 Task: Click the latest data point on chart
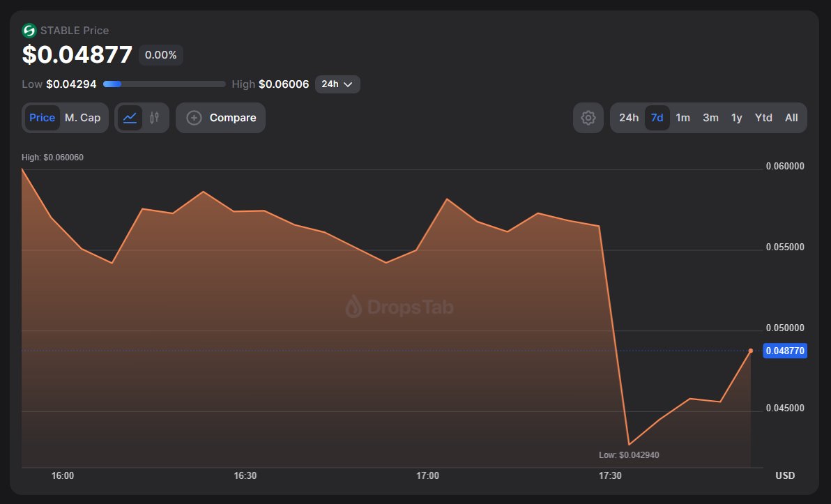coord(750,351)
